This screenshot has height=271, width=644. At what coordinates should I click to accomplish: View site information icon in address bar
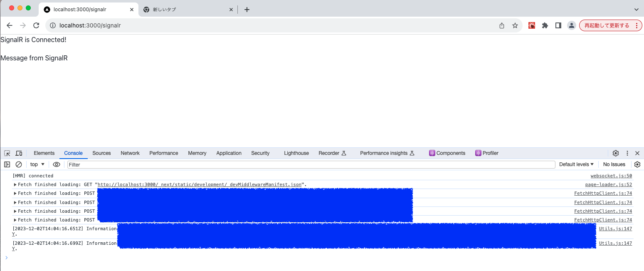pyautogui.click(x=53, y=25)
